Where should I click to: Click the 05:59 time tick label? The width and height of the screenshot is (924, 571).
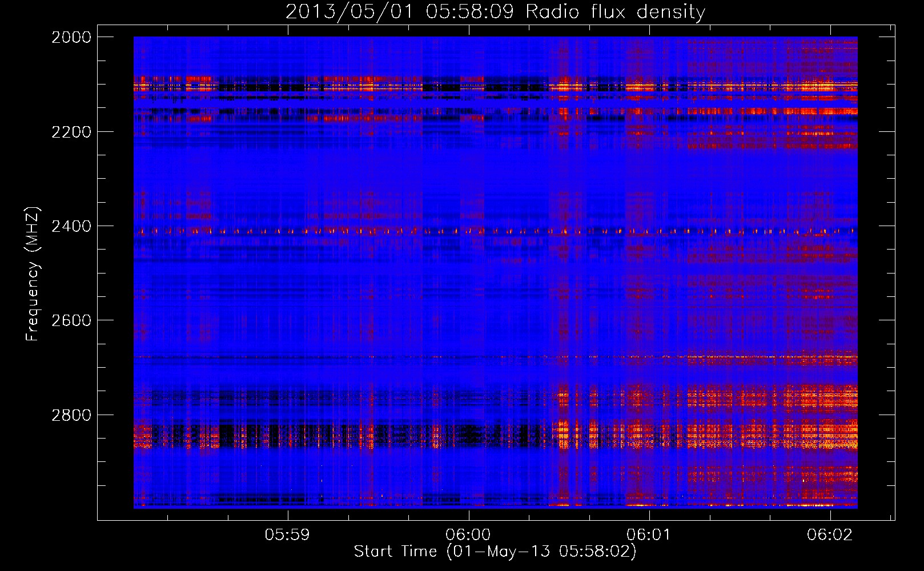click(x=287, y=534)
